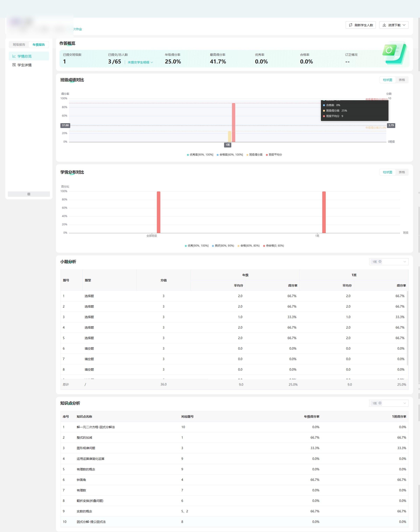Toggle 合格率[60%, 100%] legend item
The image size is (420, 532).
(230, 155)
